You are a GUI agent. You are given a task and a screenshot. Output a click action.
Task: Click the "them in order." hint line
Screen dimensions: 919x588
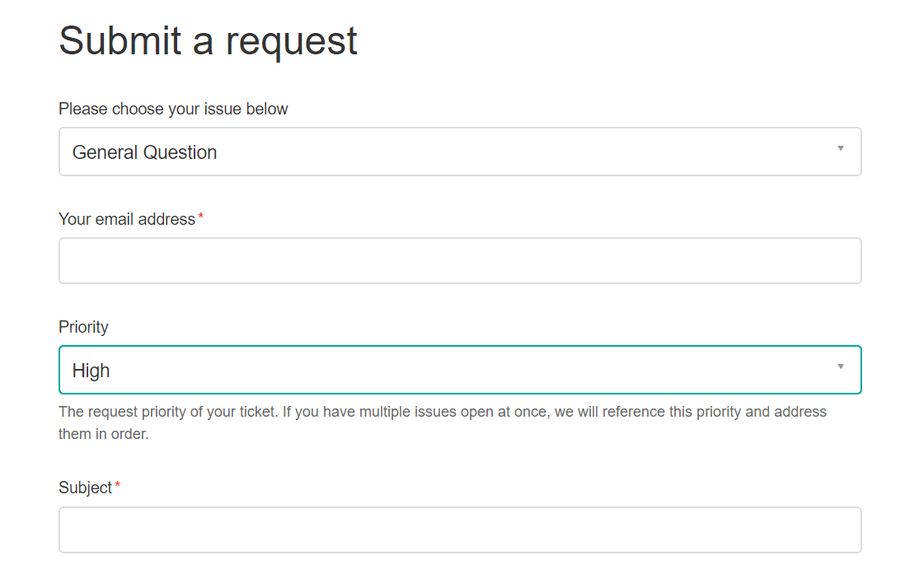click(x=104, y=434)
